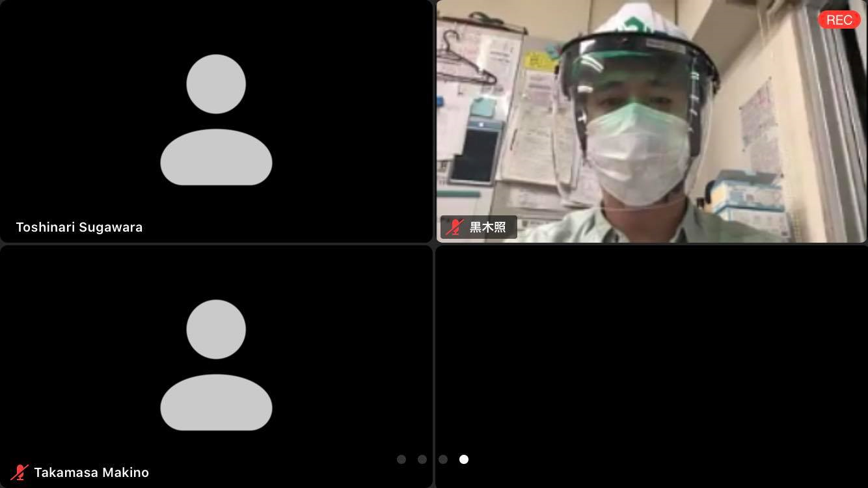Click the red REC recording indicator
This screenshot has width=868, height=488.
coord(839,20)
